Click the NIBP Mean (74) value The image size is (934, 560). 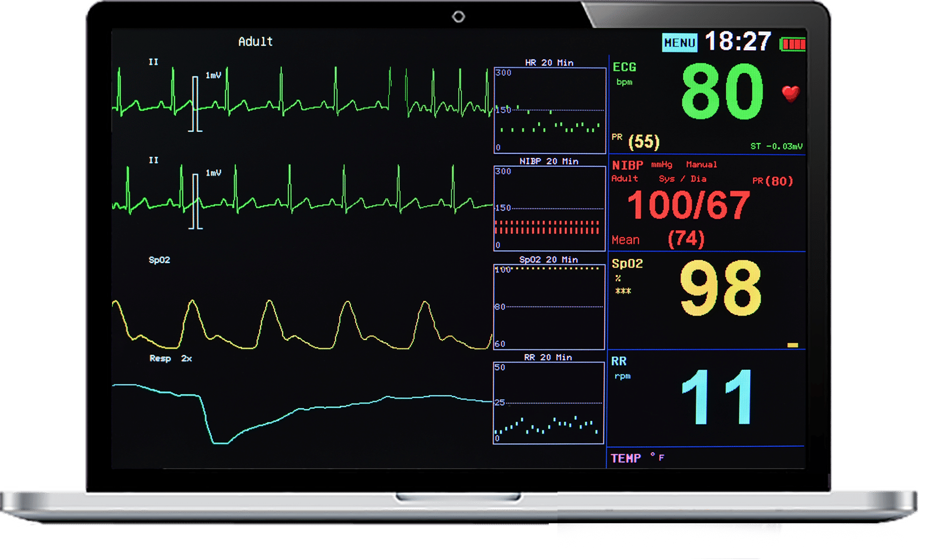click(685, 239)
